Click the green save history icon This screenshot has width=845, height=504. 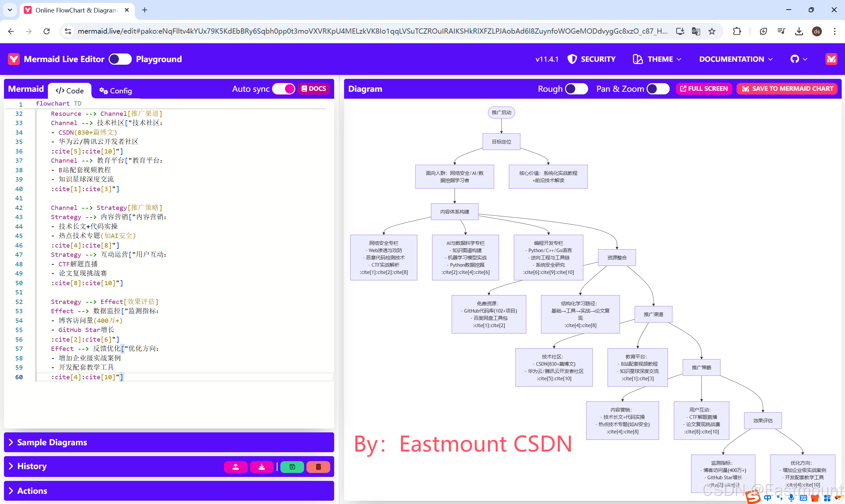292,467
